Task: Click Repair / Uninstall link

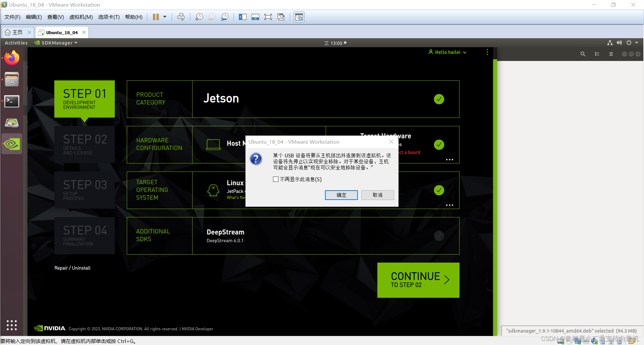Action: pyautogui.click(x=72, y=268)
